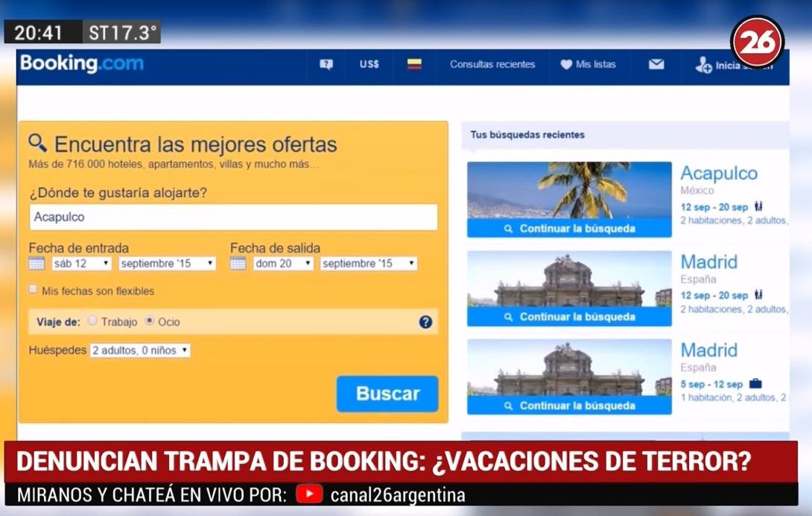Screen dimensions: 812x516
Task: Click the Tus búsquedas recientes heading
Action: tap(527, 135)
